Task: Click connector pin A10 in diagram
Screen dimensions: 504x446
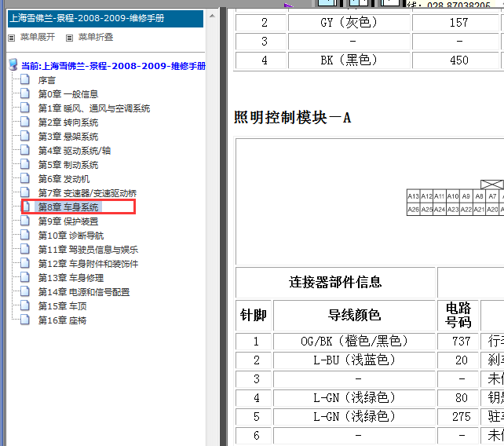Action: pos(452,196)
